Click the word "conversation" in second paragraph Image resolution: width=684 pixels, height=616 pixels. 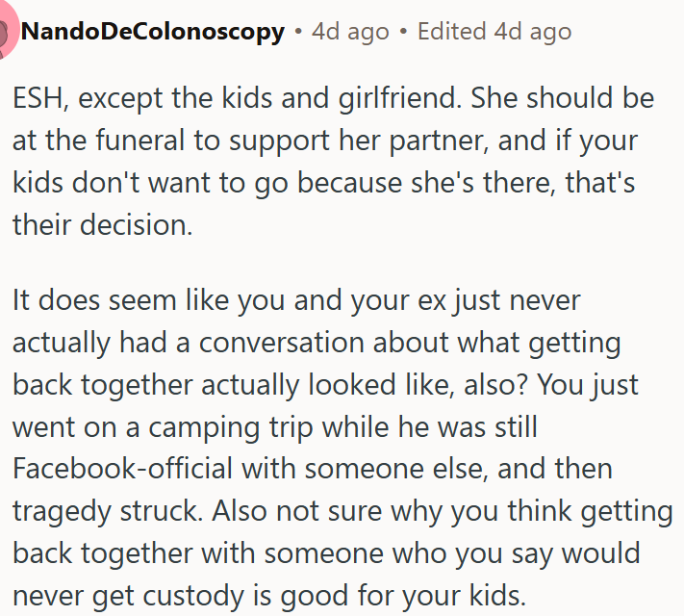281,343
